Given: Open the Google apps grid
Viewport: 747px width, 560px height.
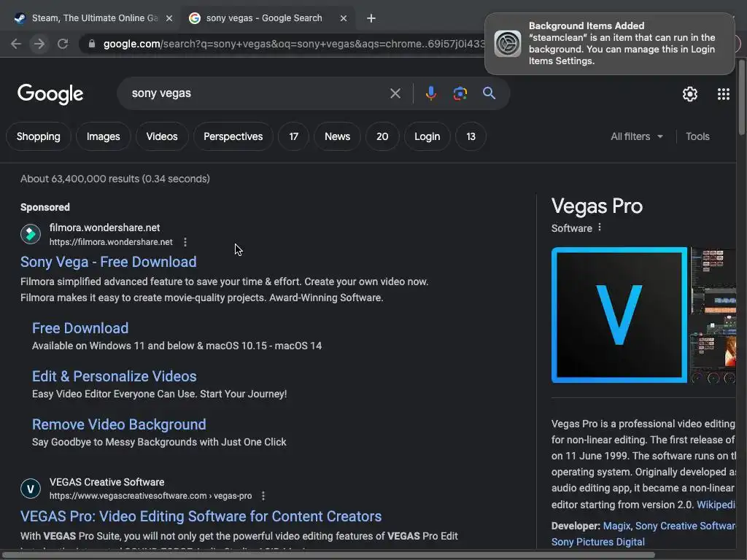Looking at the screenshot, I should click(x=723, y=94).
